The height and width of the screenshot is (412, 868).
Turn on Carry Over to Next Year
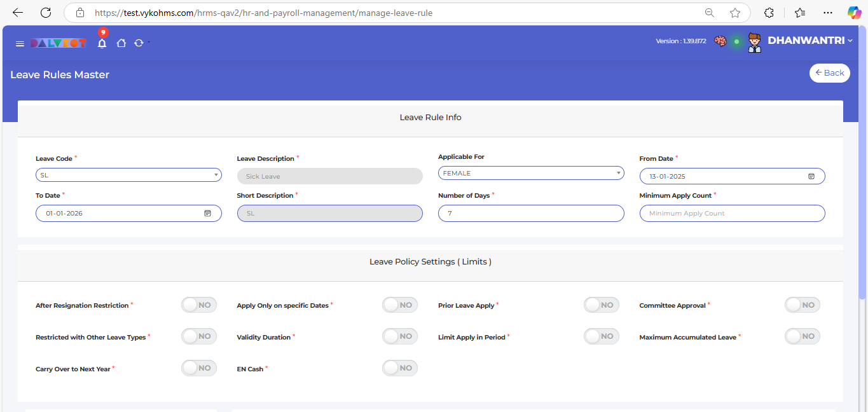point(199,368)
